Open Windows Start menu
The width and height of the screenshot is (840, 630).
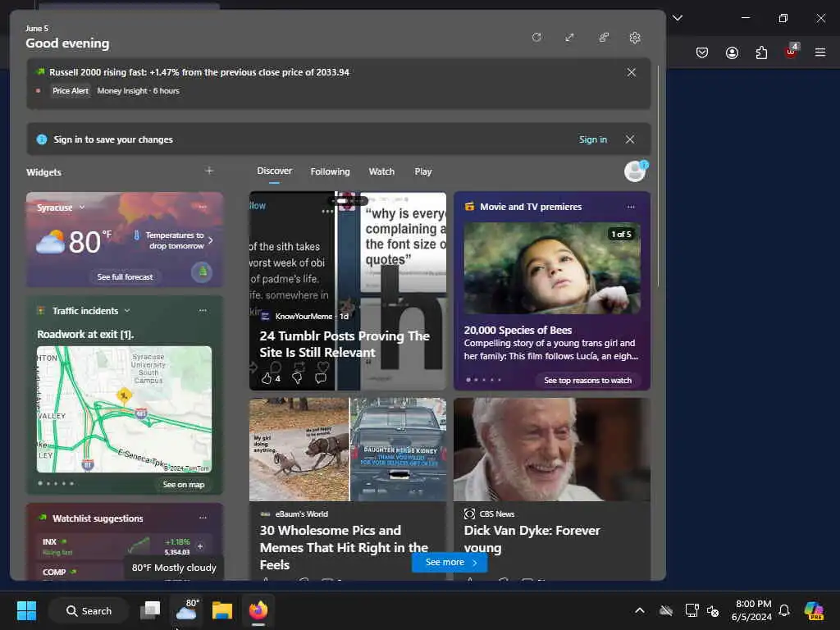coord(26,610)
